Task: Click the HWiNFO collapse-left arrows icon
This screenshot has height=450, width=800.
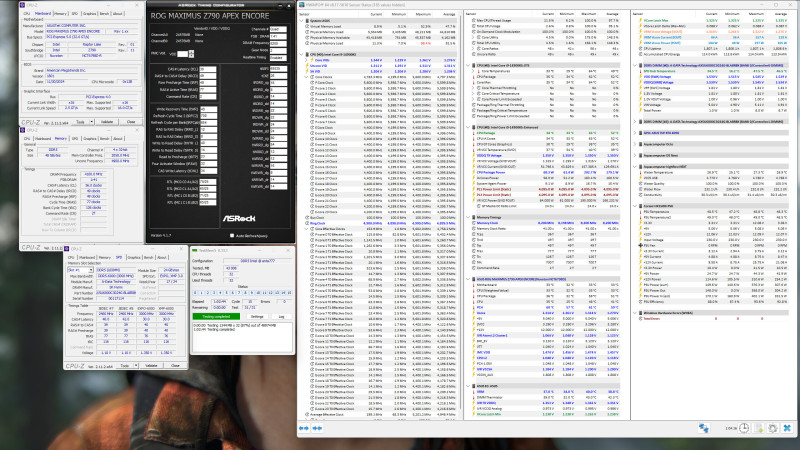Action: (x=304, y=428)
